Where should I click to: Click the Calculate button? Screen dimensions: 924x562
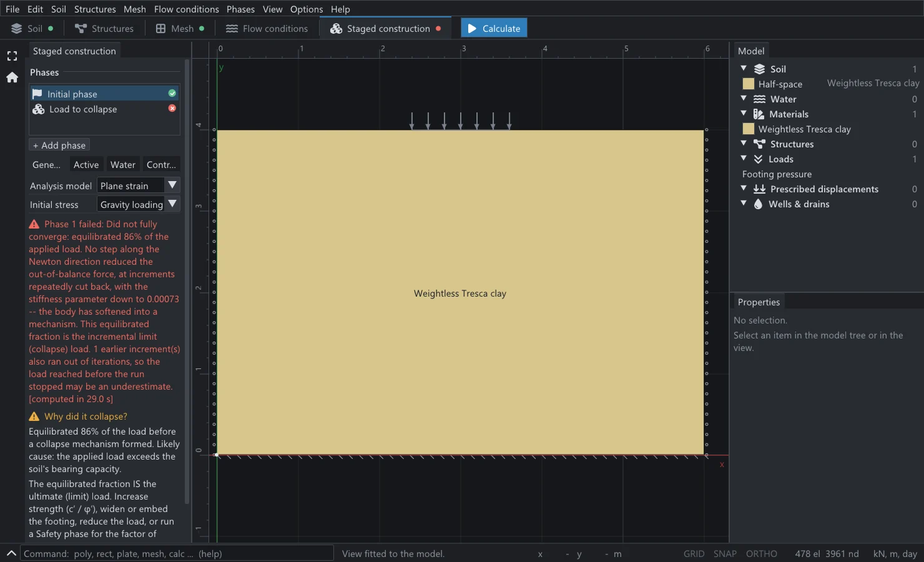[494, 28]
